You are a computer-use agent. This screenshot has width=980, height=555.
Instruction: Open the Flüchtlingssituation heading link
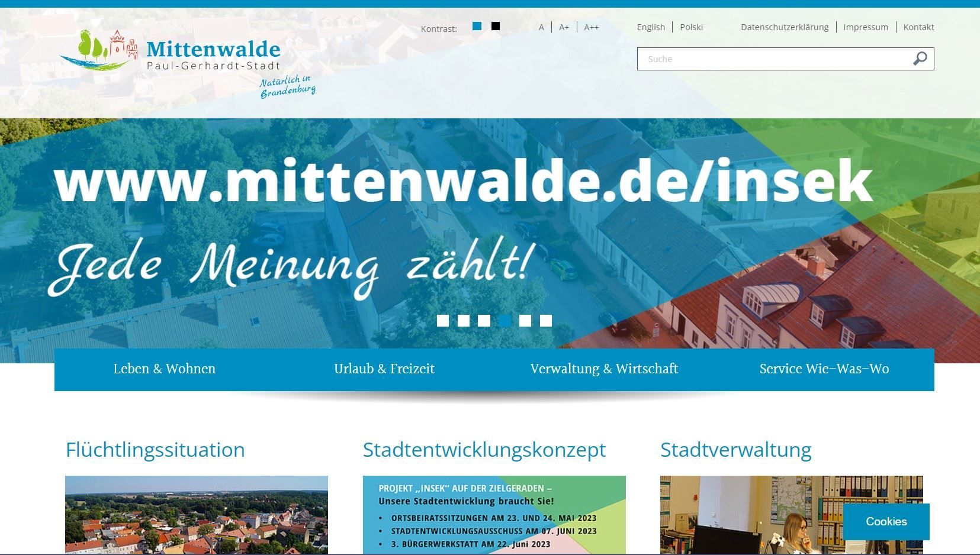pos(155,450)
